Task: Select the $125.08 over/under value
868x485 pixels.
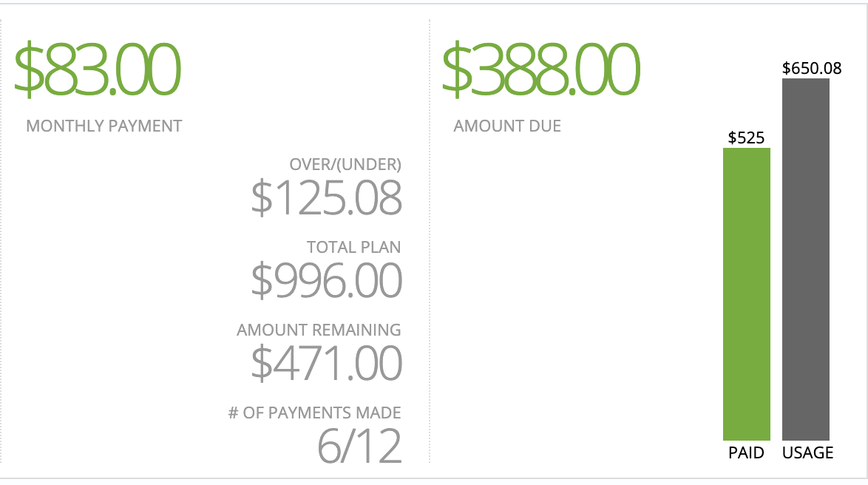Action: [327, 198]
